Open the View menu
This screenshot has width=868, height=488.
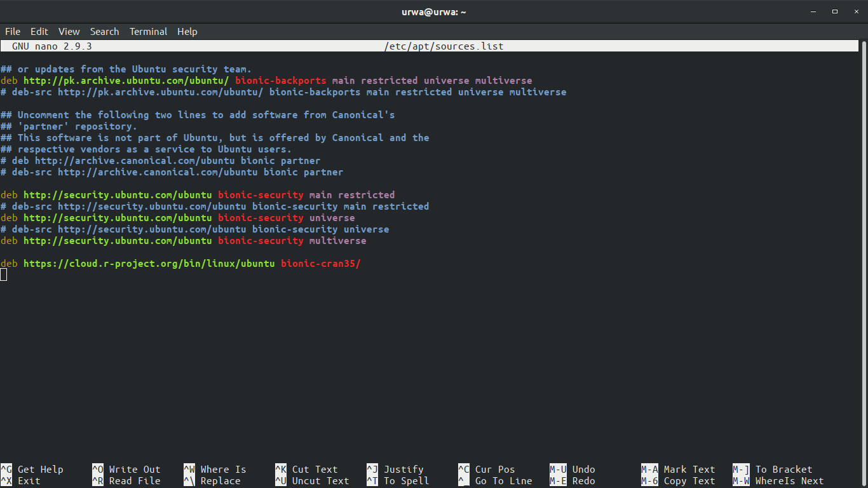tap(69, 31)
